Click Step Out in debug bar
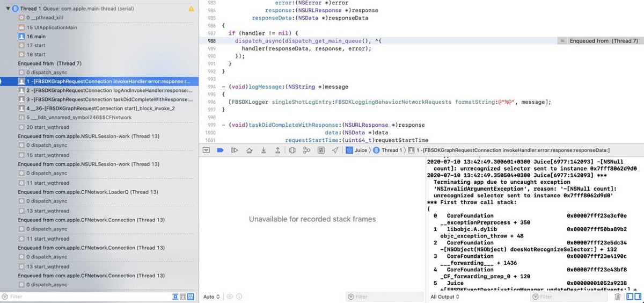 [277, 150]
